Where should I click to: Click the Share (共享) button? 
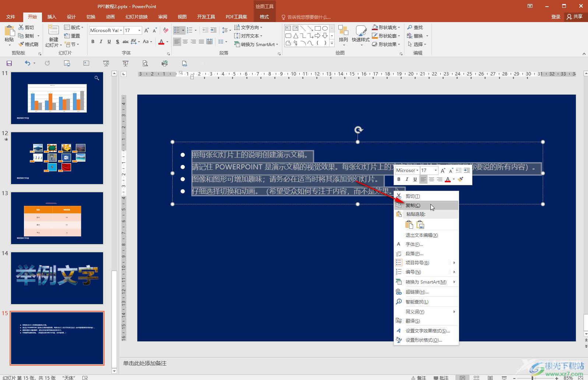coord(574,17)
